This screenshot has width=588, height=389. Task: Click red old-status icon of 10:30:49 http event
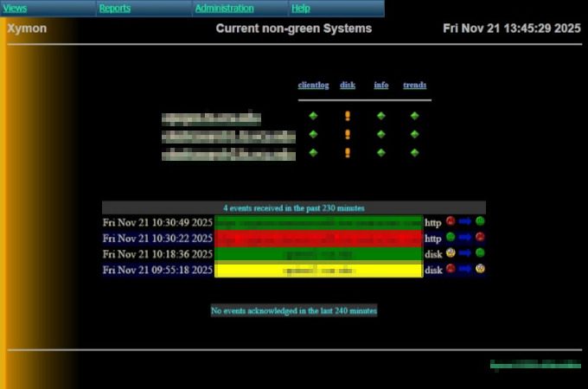451,221
